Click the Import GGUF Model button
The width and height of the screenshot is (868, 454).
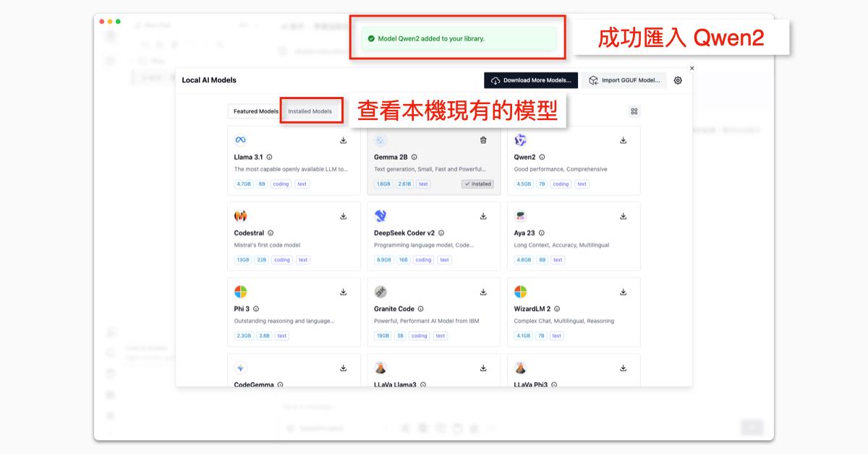(x=624, y=80)
